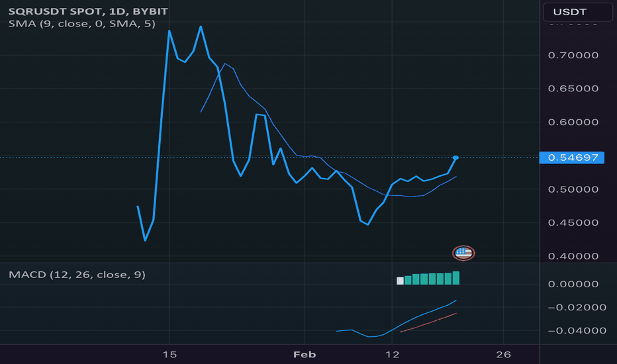Viewport: 617px width, 364px height.
Task: Click the Feb label on time axis
Action: click(x=305, y=355)
